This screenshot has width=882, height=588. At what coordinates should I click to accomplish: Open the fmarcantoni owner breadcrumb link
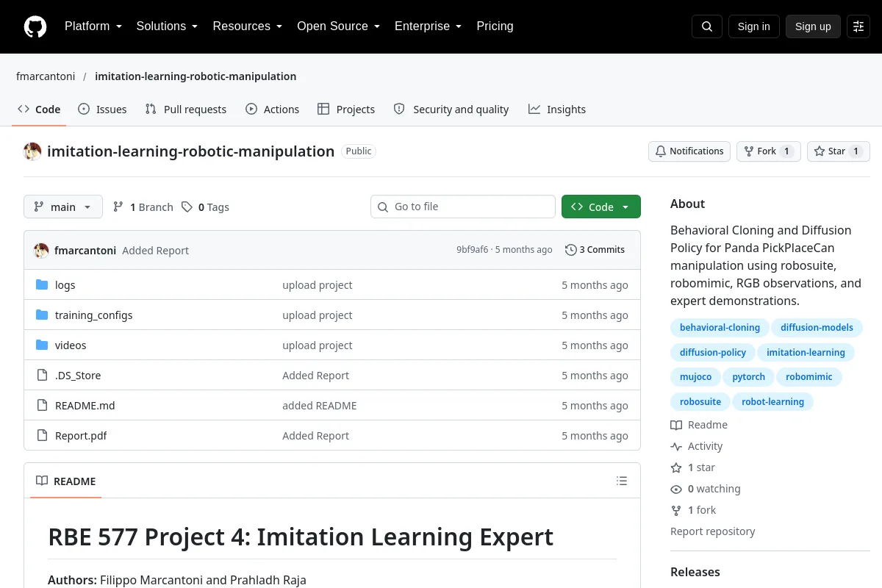(46, 76)
